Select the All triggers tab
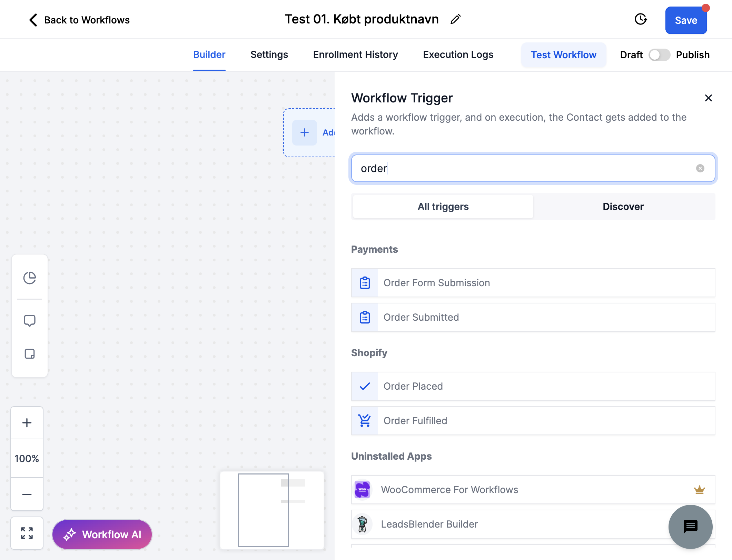The height and width of the screenshot is (560, 732). click(443, 207)
